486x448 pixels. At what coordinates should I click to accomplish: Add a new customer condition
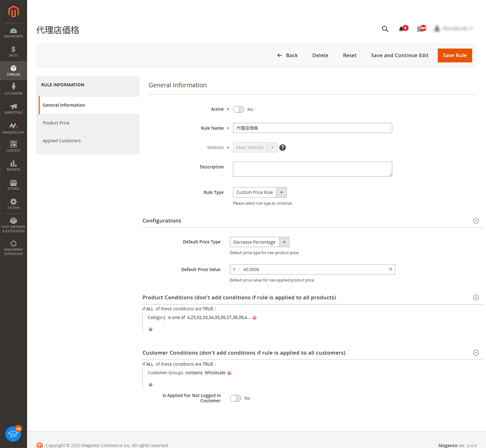(x=151, y=385)
